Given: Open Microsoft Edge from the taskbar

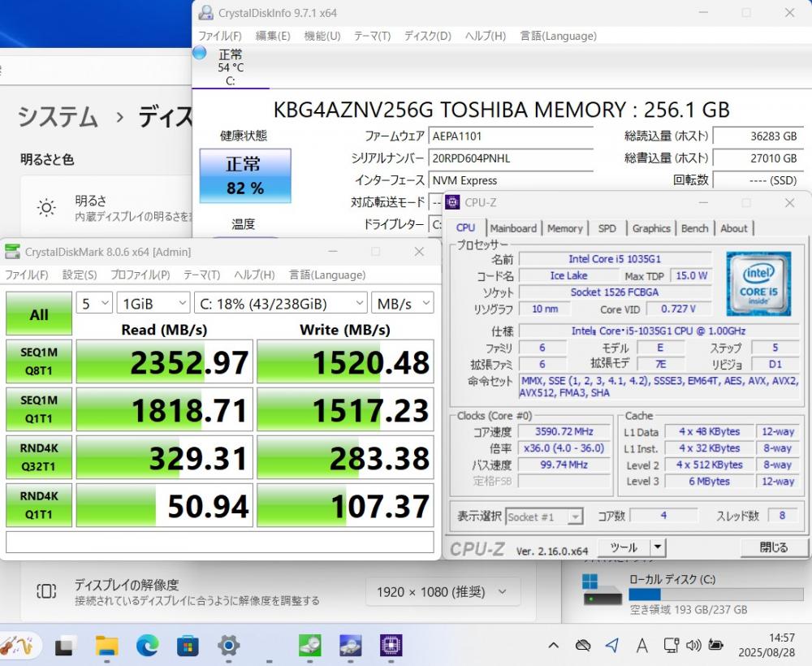Looking at the screenshot, I should [147, 646].
